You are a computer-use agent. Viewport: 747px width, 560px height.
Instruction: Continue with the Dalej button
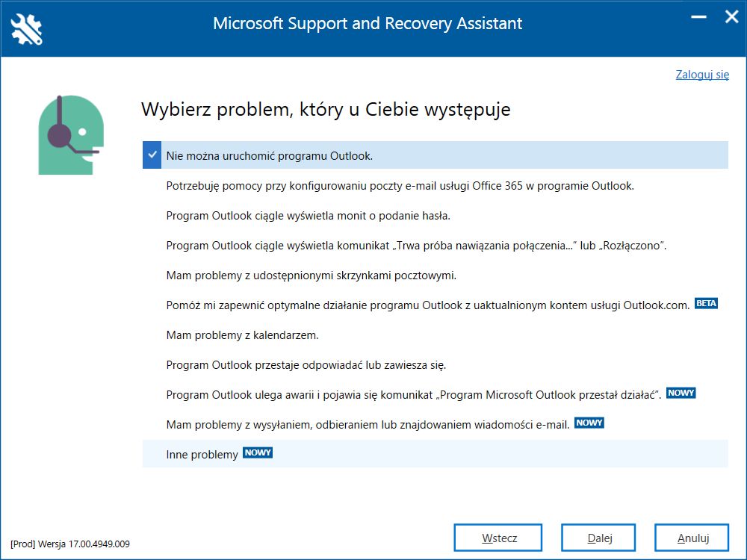click(x=598, y=538)
